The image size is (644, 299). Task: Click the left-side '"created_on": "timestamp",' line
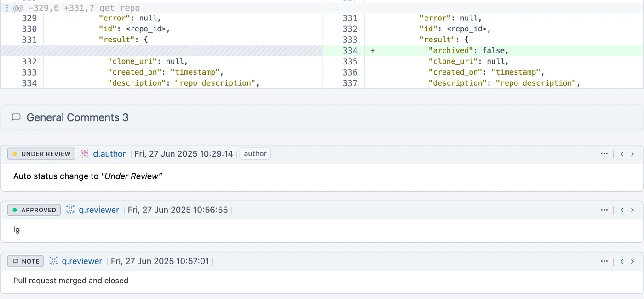[166, 72]
